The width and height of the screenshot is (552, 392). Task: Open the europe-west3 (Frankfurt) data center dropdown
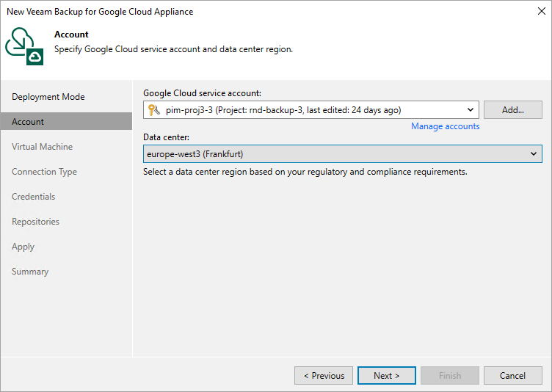(x=343, y=154)
